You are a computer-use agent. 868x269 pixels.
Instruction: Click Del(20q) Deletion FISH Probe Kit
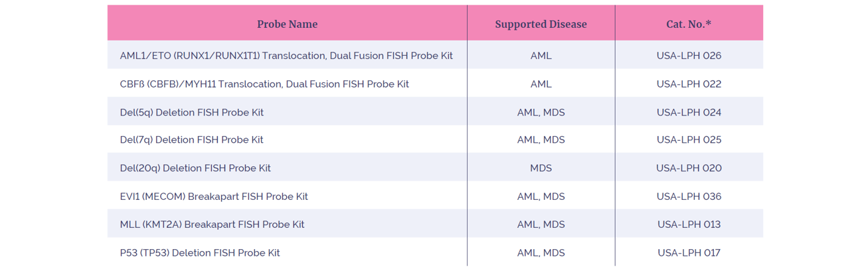point(195,169)
